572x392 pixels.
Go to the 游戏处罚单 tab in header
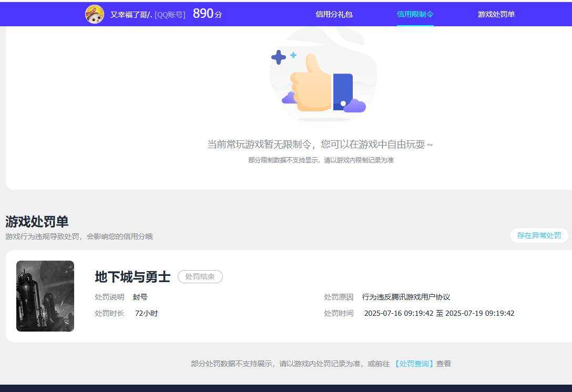[496, 14]
